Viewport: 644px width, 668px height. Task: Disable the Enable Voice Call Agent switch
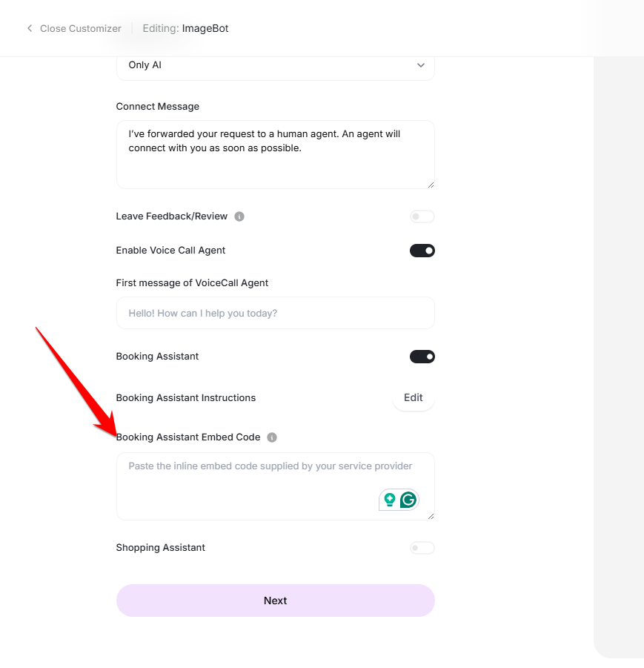coord(422,251)
